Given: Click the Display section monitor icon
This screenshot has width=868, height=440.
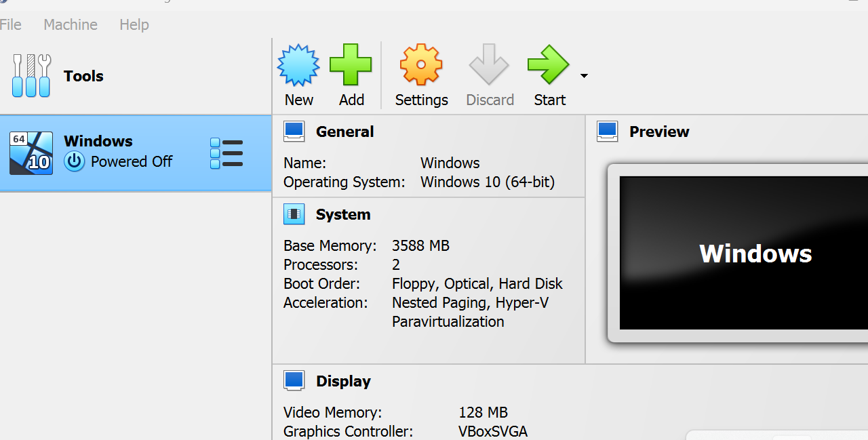Looking at the screenshot, I should (294, 381).
